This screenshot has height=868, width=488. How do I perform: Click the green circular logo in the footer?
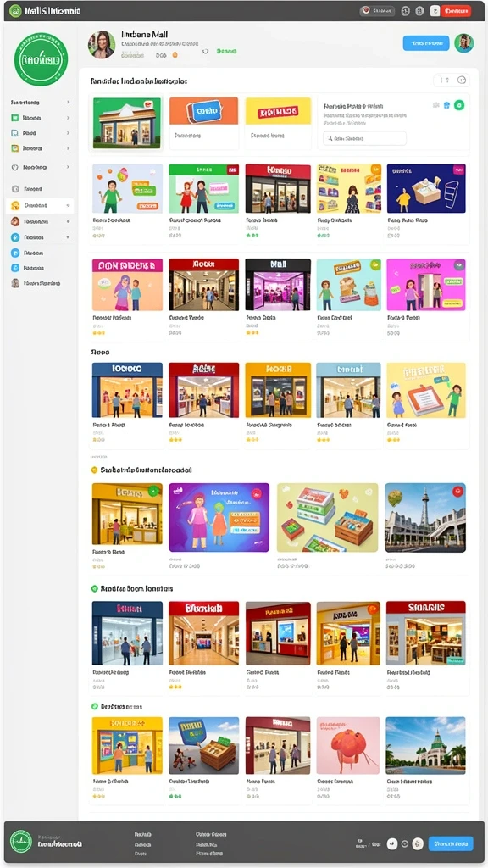(x=21, y=841)
